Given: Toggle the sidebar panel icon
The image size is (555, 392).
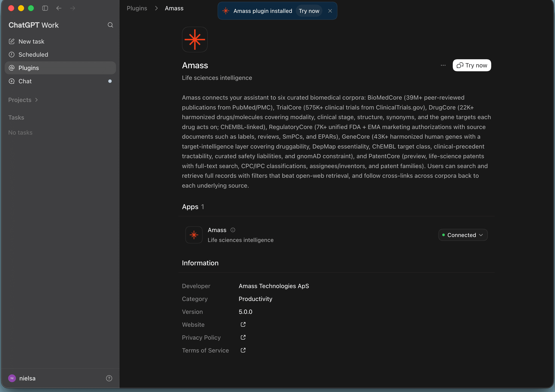Looking at the screenshot, I should pos(45,8).
